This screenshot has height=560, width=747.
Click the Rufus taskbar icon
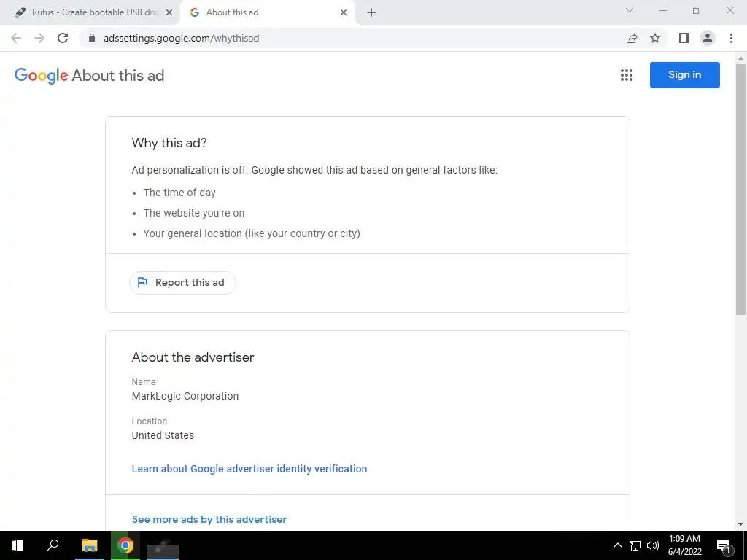pos(163,545)
